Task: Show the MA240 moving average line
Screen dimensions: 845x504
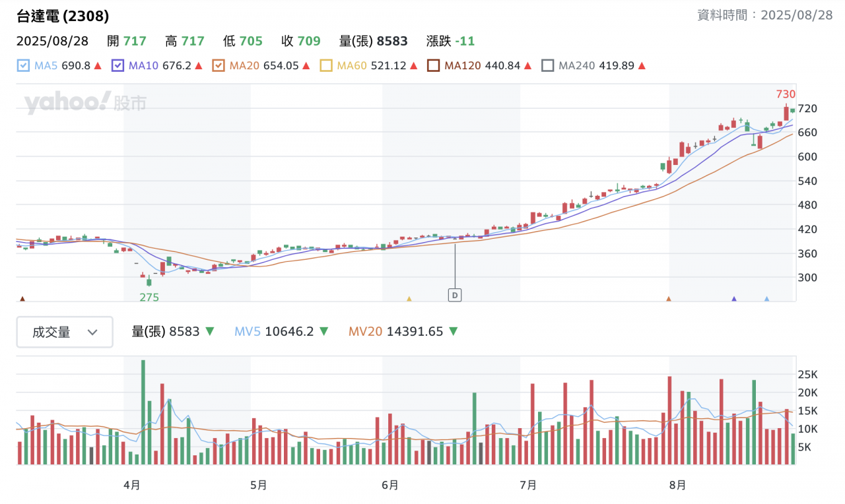Action: (x=547, y=66)
